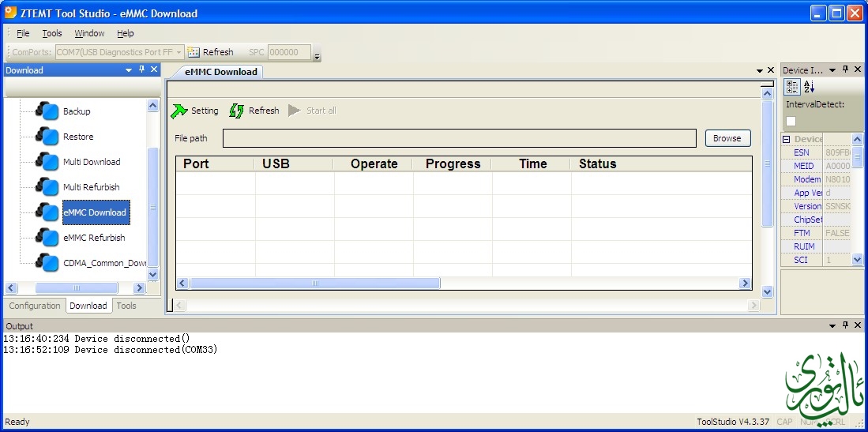Select the Modem property row
Screen dimensions: 868x432
816,179
